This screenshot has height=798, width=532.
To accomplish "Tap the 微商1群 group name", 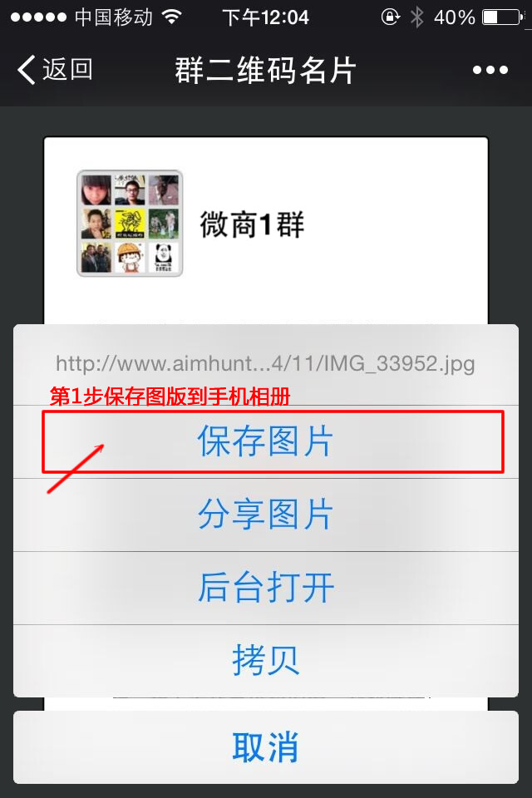I will (252, 224).
